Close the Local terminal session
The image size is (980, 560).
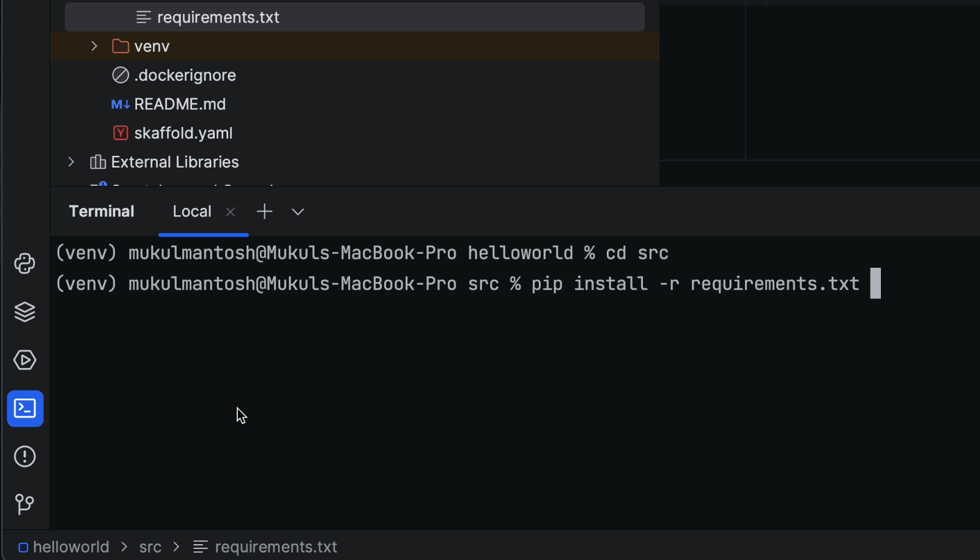231,212
